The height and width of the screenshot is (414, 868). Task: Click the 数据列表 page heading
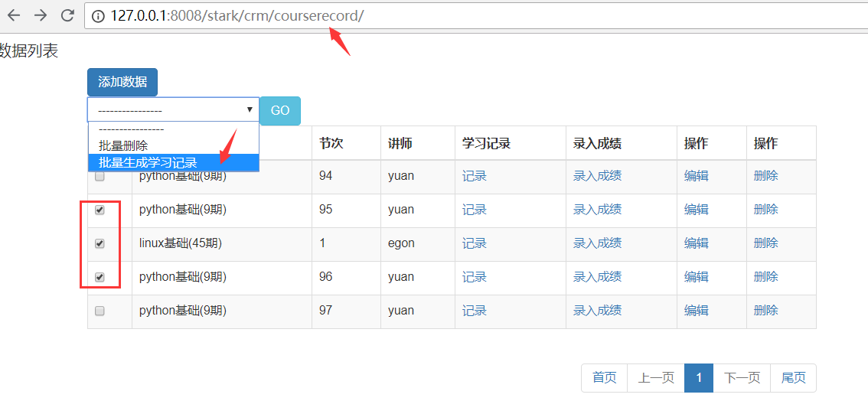click(29, 51)
